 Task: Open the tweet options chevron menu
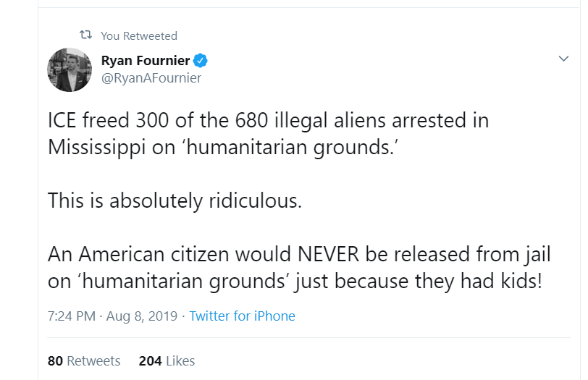(x=564, y=59)
